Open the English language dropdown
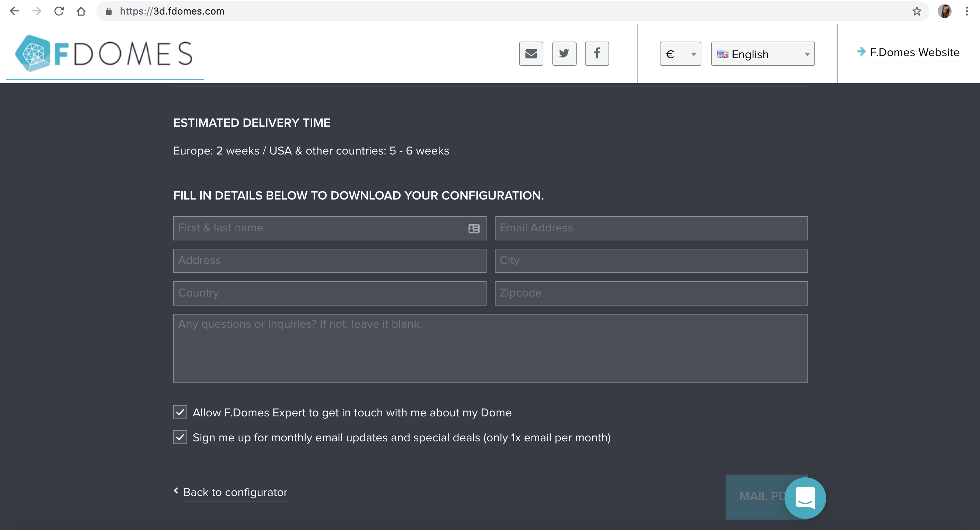Screen dimensions: 980x530 (762, 54)
